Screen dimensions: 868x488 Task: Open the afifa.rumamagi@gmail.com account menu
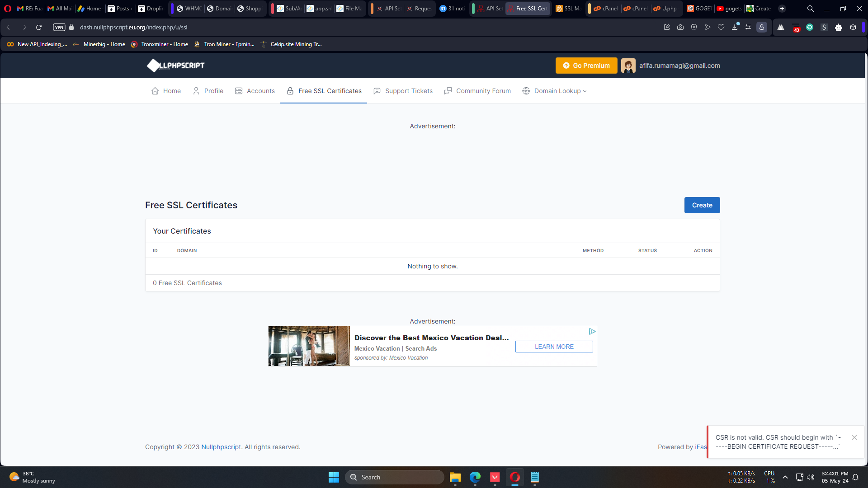pyautogui.click(x=679, y=66)
